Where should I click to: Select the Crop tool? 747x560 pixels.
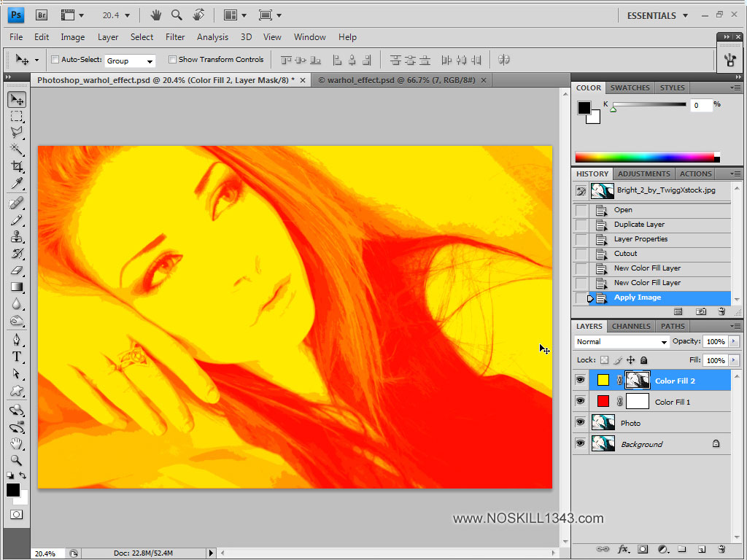pyautogui.click(x=17, y=166)
